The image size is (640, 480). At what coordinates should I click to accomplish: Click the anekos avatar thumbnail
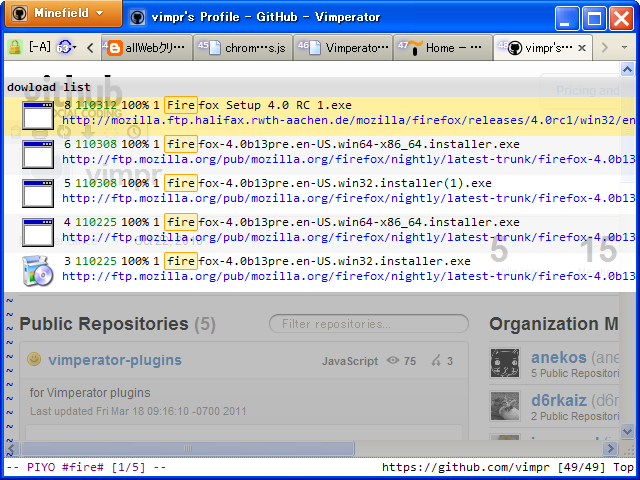(505, 363)
